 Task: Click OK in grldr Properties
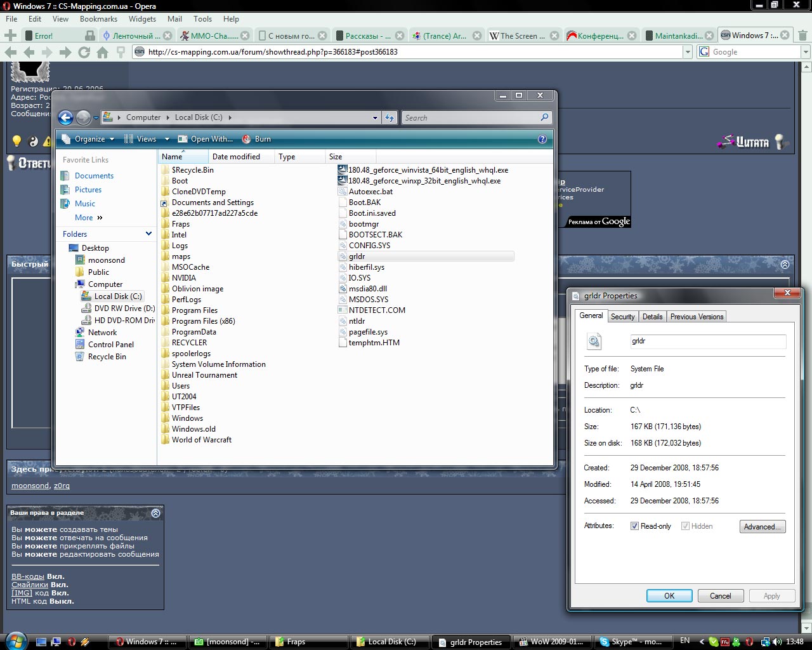669,596
